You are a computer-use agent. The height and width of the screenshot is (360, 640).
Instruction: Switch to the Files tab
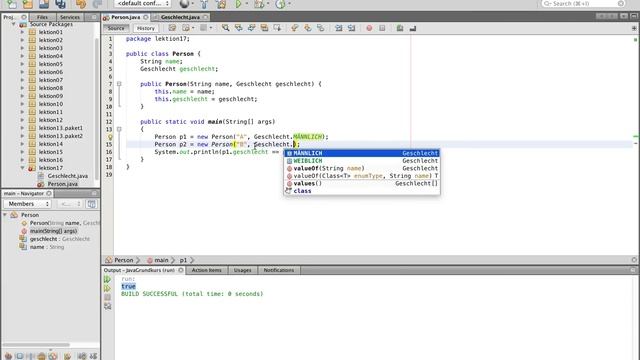tap(42, 17)
